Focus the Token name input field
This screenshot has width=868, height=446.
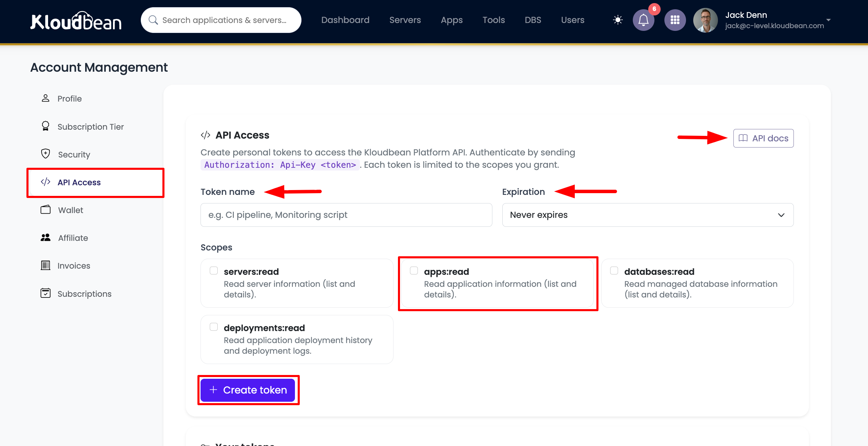click(x=346, y=215)
